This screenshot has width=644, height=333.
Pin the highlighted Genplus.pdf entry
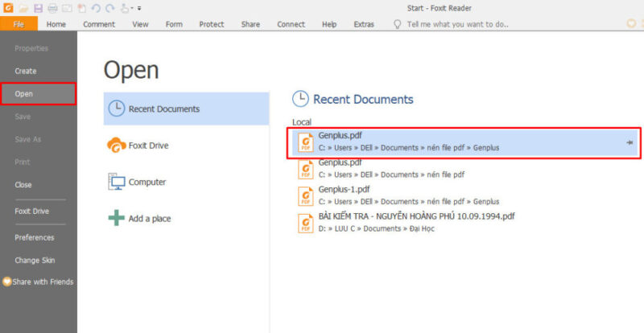click(x=630, y=142)
